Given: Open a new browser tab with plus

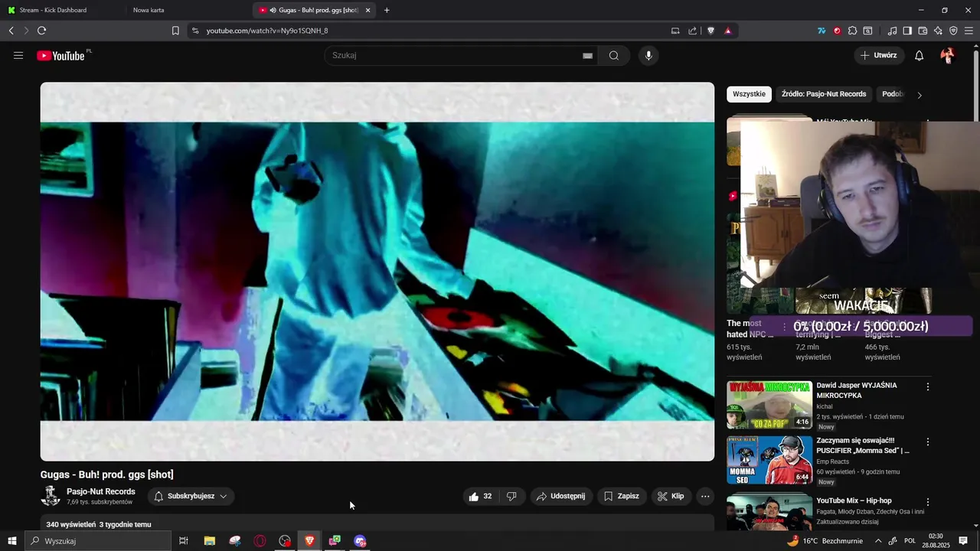Looking at the screenshot, I should [x=387, y=10].
